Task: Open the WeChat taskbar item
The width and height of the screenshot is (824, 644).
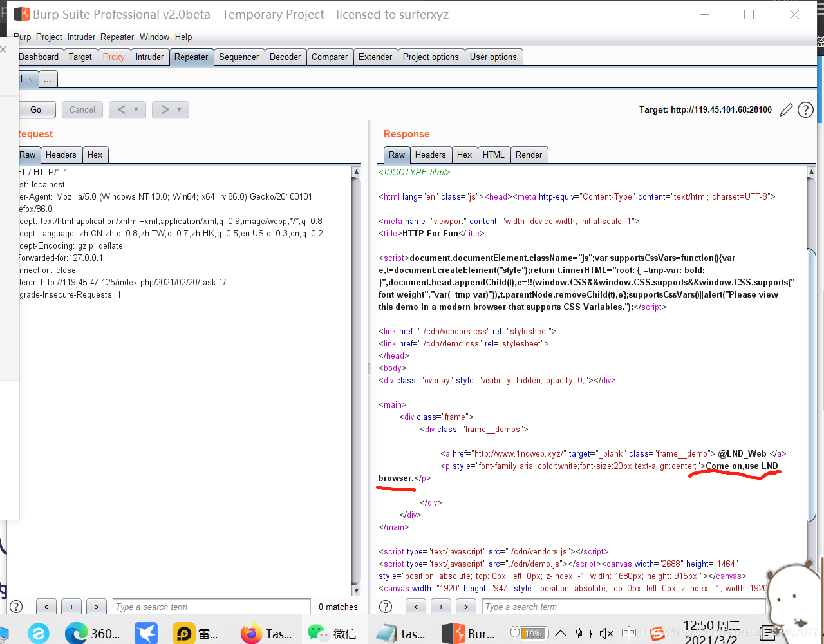Action: pyautogui.click(x=332, y=633)
